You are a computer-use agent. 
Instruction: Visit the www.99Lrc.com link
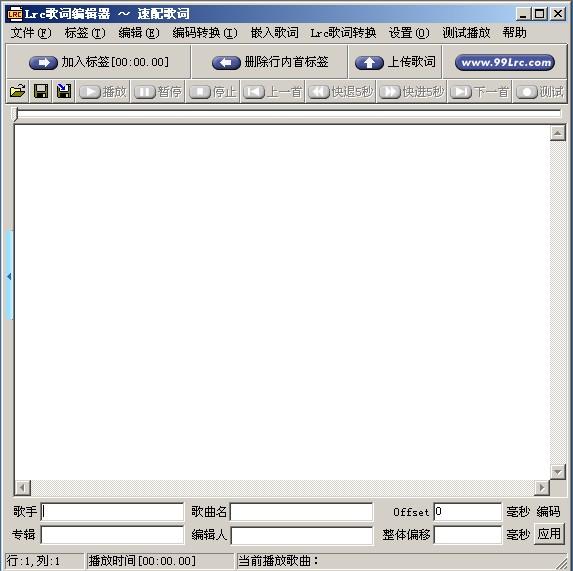coord(505,62)
